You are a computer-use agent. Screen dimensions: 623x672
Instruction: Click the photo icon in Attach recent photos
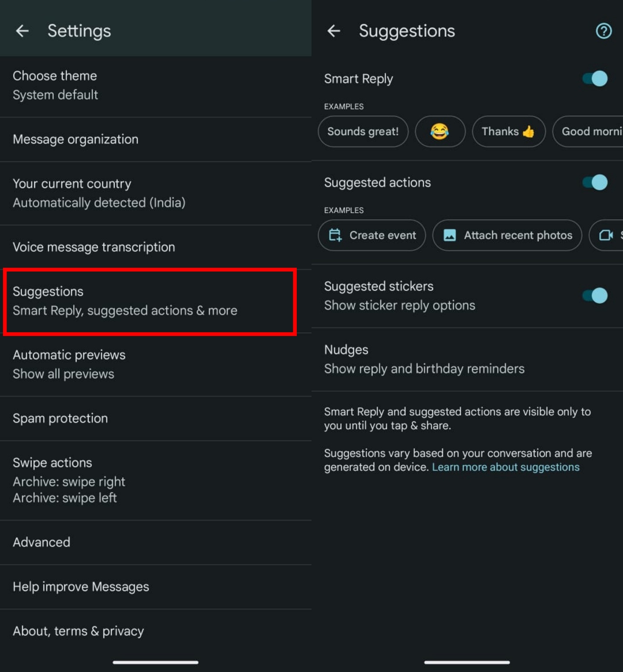(450, 235)
